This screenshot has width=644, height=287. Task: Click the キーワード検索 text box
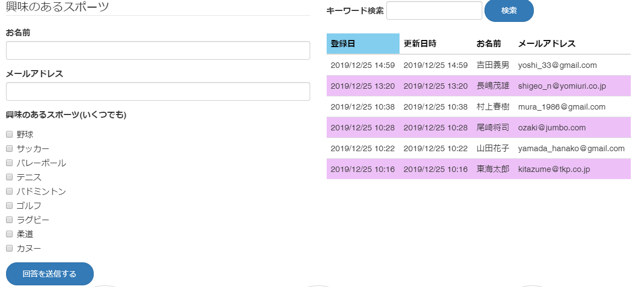(434, 10)
